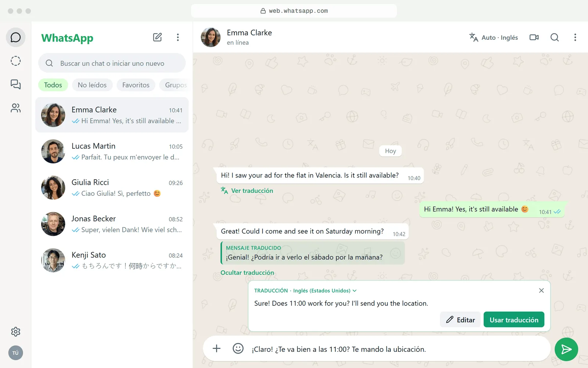Open Emma Clarke chat in list
Image resolution: width=588 pixels, height=368 pixels.
click(x=112, y=115)
